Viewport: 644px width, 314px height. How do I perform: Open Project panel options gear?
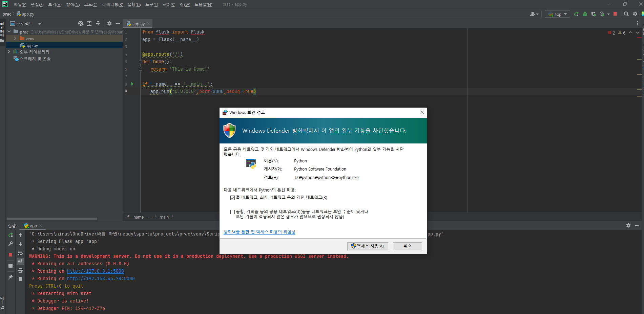(109, 23)
